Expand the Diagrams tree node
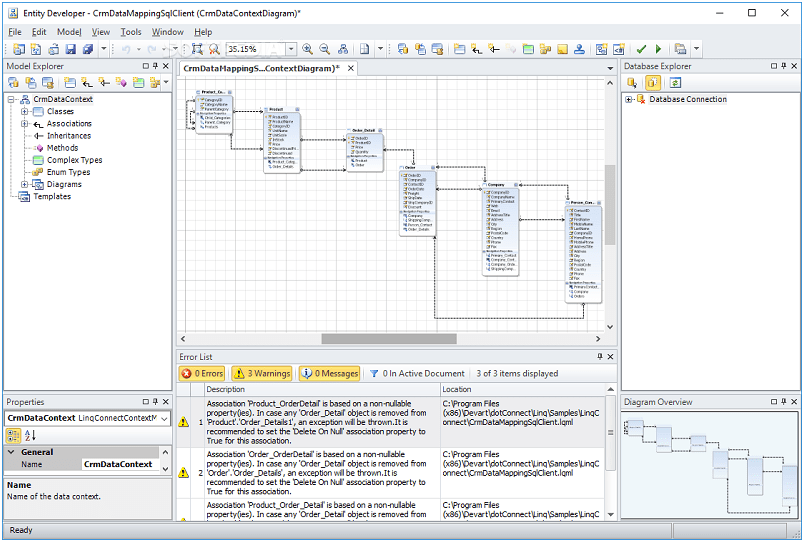The image size is (805, 541). 24,184
